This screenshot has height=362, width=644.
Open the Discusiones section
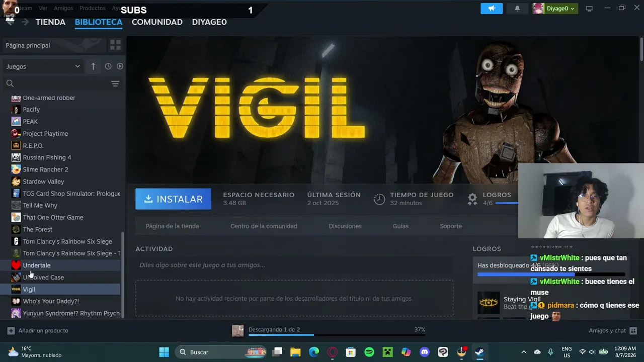[x=345, y=226]
